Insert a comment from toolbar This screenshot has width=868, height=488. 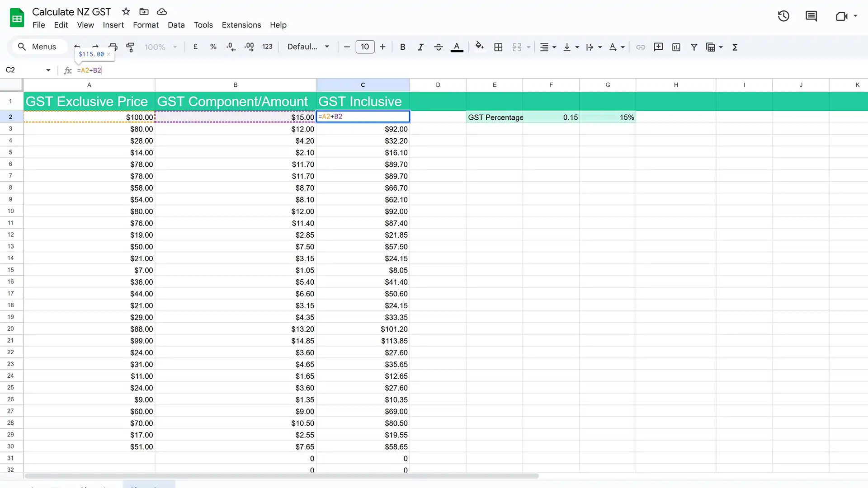click(x=658, y=47)
